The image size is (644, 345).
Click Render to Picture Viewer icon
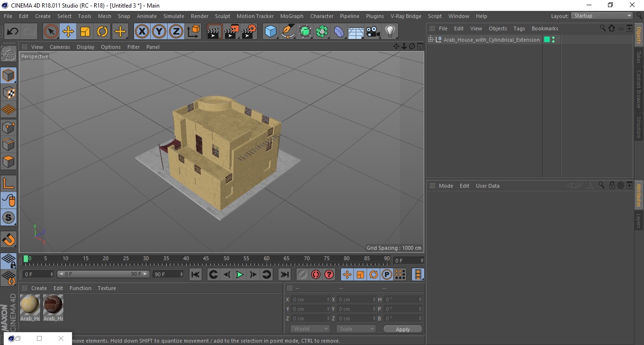pyautogui.click(x=232, y=32)
